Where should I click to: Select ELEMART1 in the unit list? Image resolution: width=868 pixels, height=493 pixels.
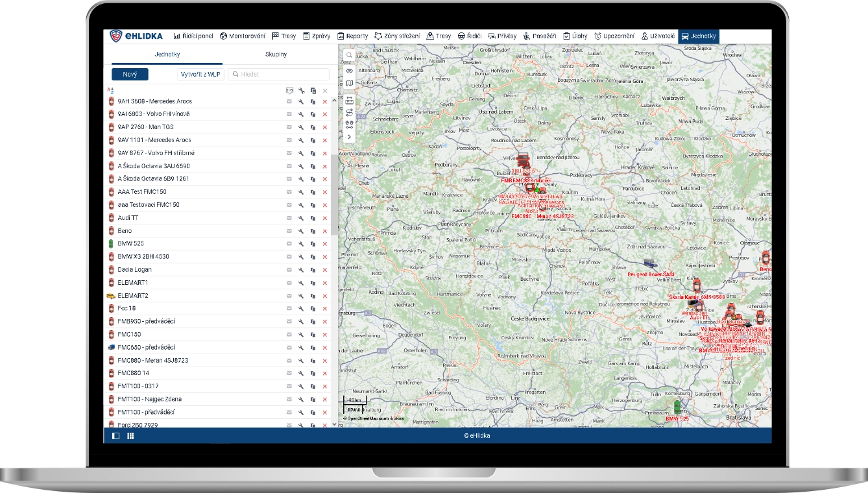tap(217, 283)
